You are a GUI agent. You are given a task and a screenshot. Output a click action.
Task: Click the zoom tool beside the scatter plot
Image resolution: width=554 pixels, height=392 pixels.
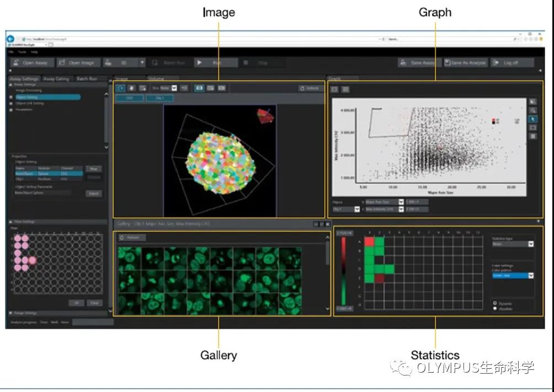[x=532, y=110]
